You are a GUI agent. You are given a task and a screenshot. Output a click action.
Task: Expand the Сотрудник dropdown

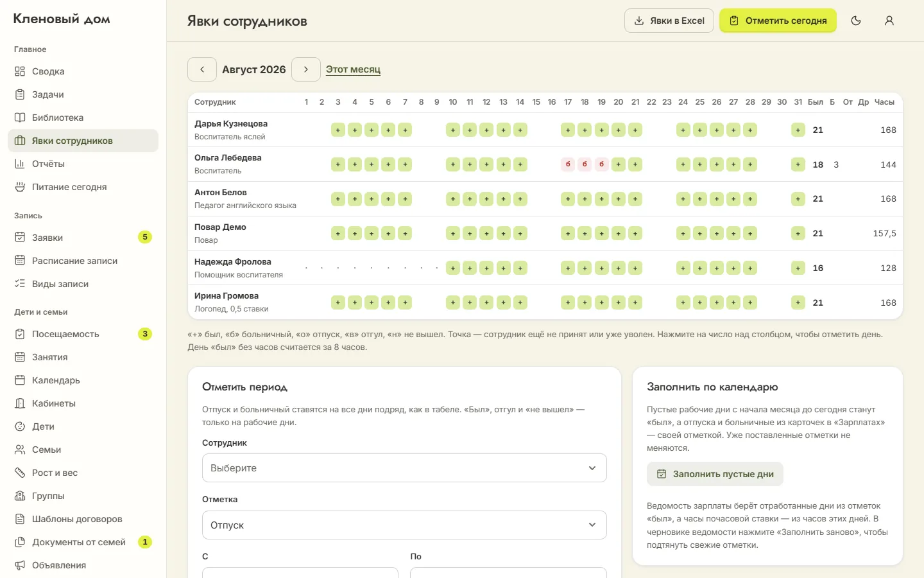404,468
